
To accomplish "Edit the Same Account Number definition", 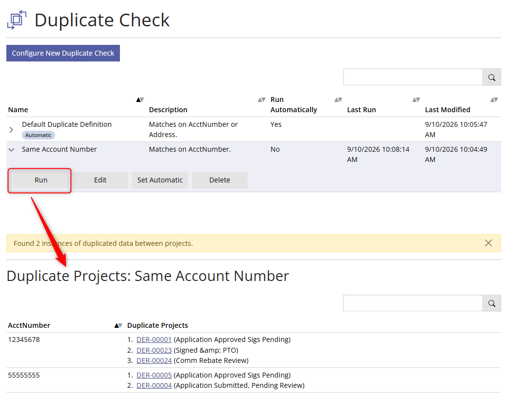I will pos(100,180).
